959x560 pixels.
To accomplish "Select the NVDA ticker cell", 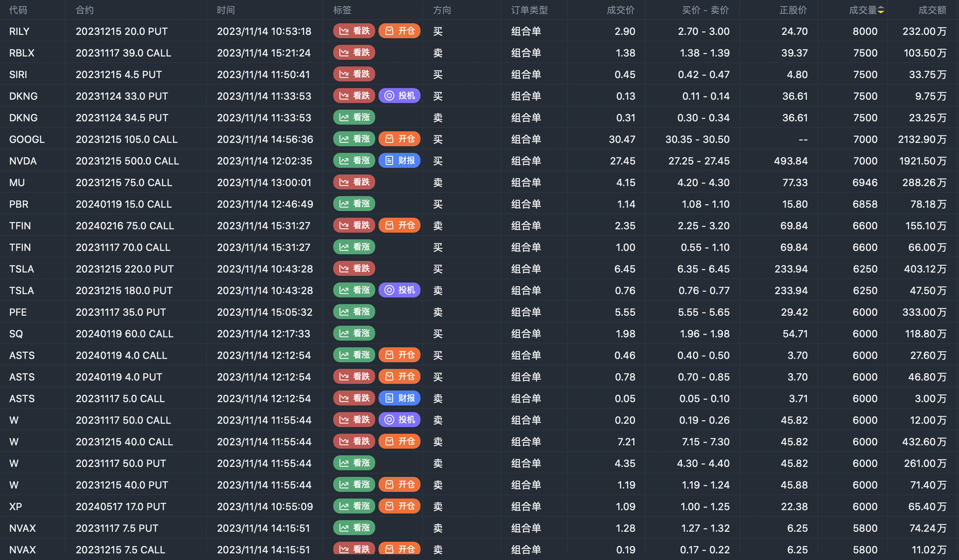I will pos(23,161).
